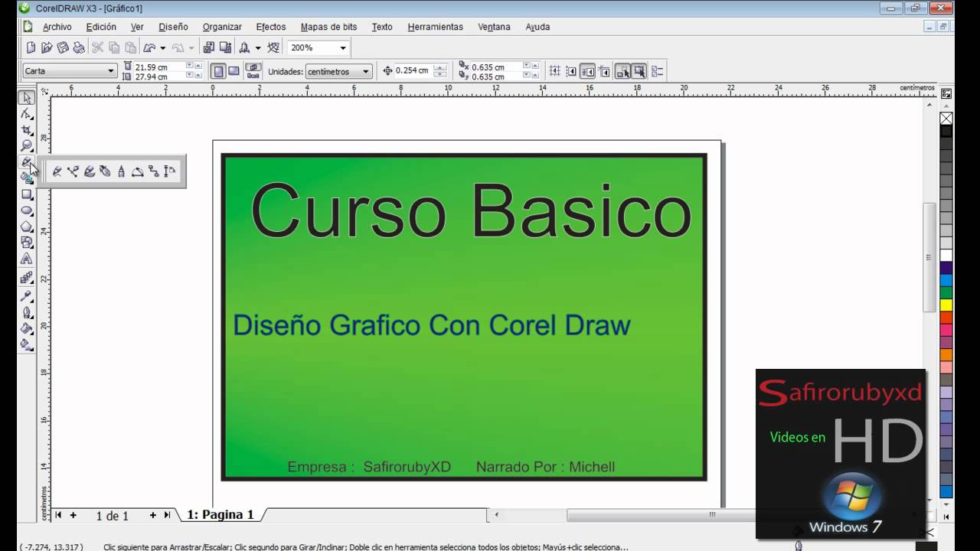The width and height of the screenshot is (980, 551).
Task: Select the Interactive Fill tool
Action: tap(27, 344)
